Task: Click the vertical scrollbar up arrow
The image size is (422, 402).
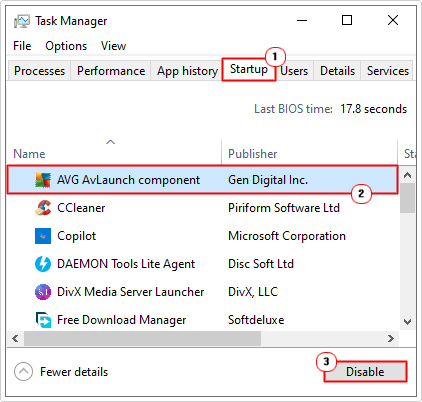Action: [407, 175]
